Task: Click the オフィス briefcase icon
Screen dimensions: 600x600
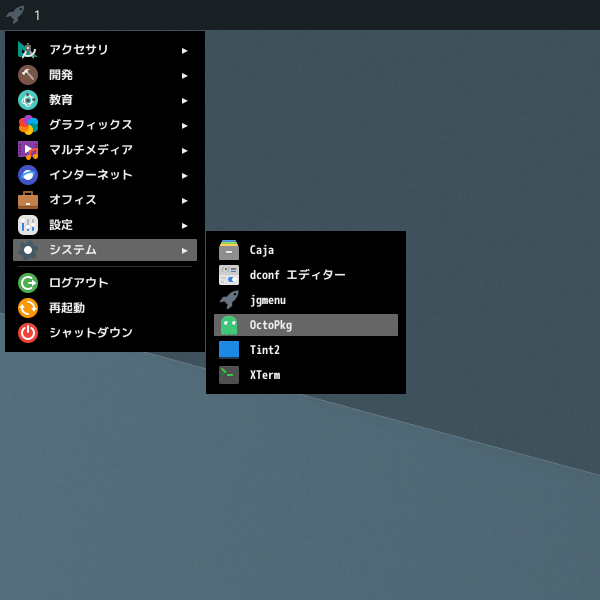Action: tap(28, 200)
